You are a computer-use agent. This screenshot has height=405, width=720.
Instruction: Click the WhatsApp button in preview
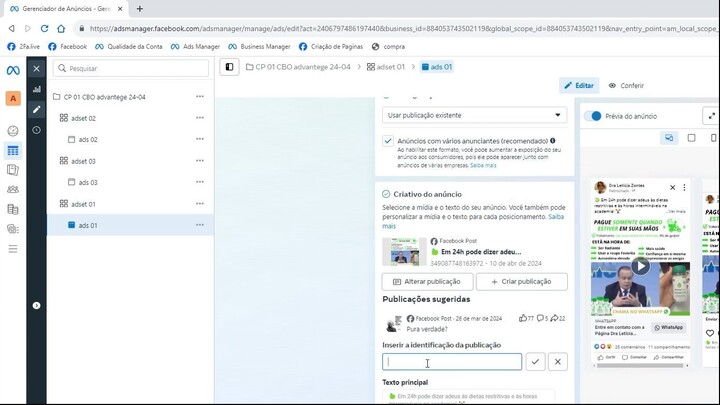669,327
